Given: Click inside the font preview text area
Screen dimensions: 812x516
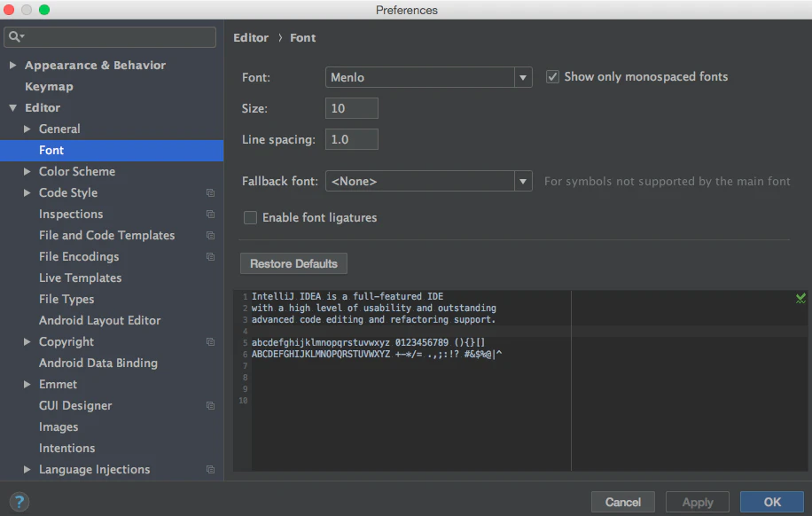Looking at the screenshot, I should tap(520, 380).
